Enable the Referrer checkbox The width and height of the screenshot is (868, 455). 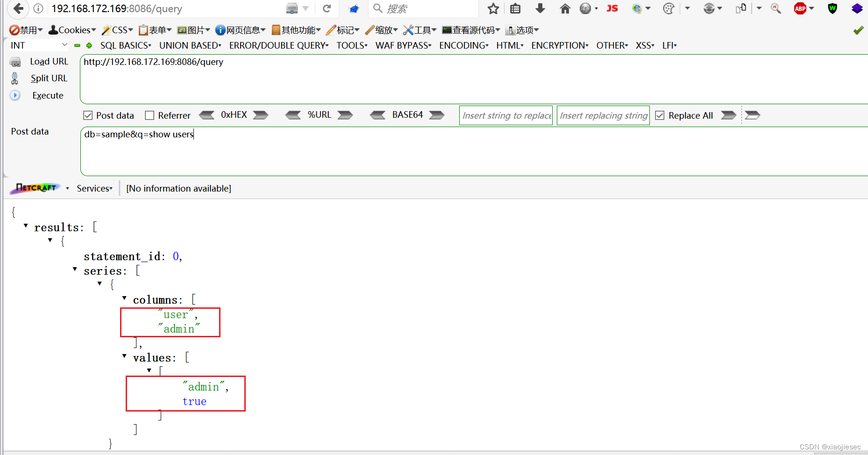pyautogui.click(x=149, y=115)
